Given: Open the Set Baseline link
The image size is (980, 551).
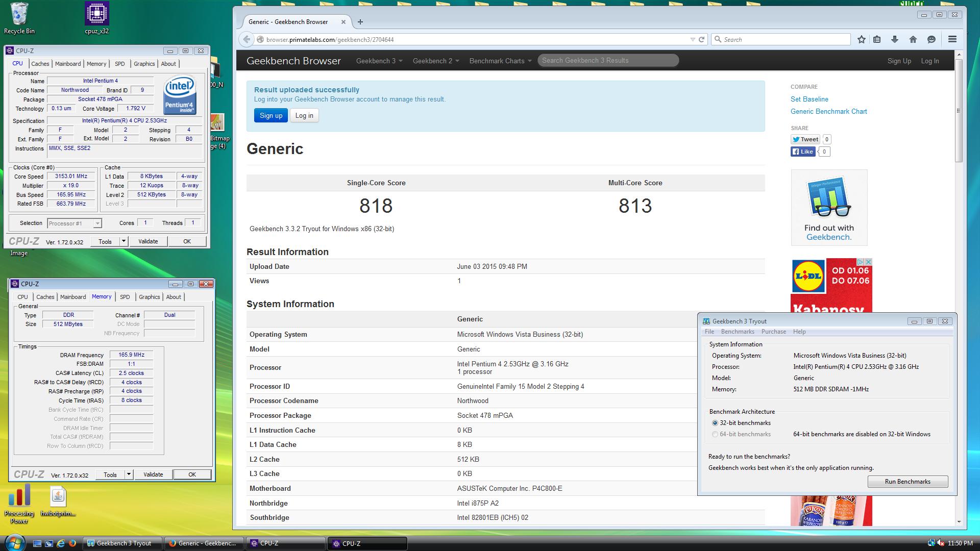Looking at the screenshot, I should tap(809, 99).
